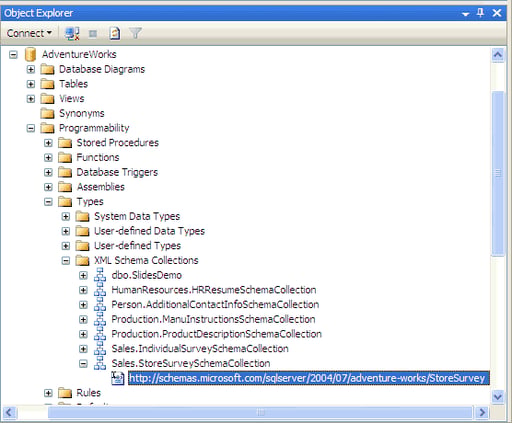Click the Stop toolbar icon
The image size is (512, 423).
point(93,33)
